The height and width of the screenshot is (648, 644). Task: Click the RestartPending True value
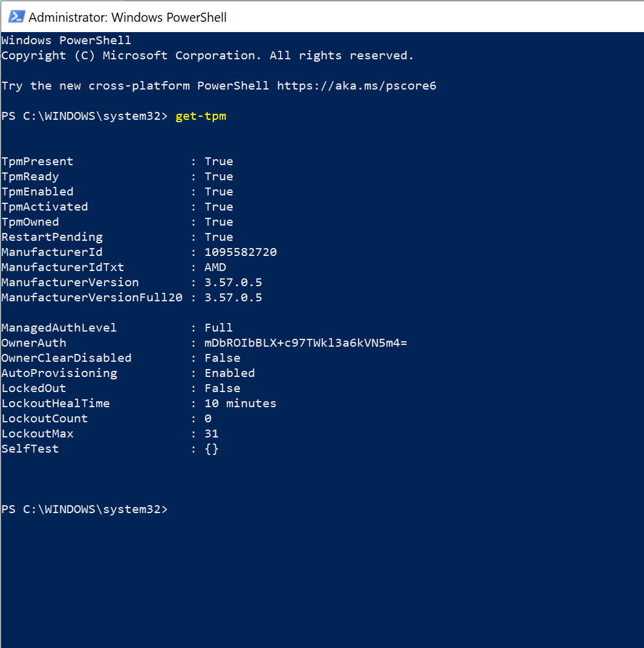219,237
